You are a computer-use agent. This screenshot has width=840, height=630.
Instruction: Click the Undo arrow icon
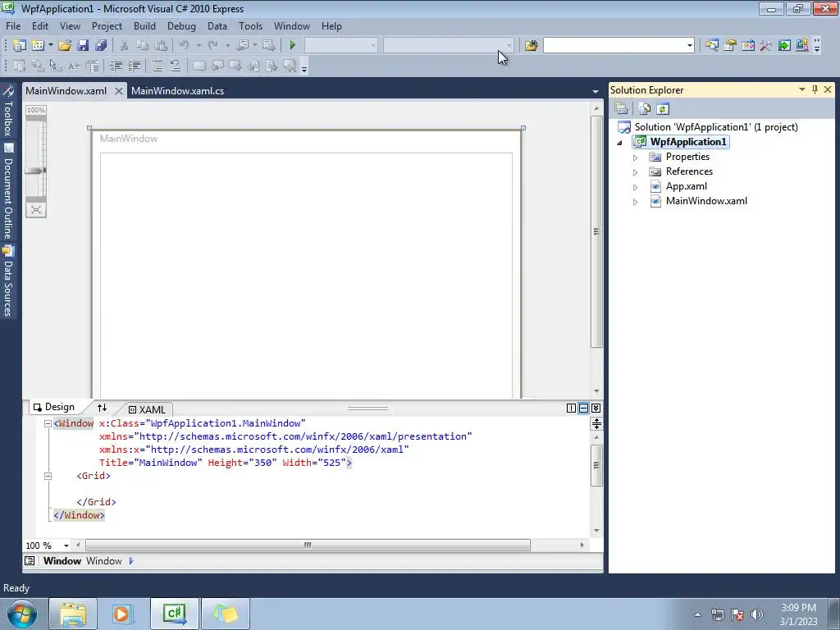click(x=185, y=46)
